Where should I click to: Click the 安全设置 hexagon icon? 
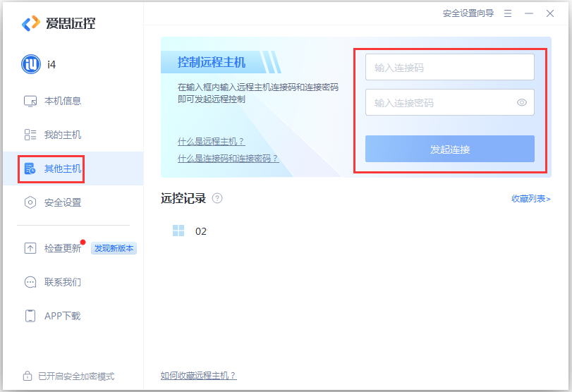tap(30, 202)
